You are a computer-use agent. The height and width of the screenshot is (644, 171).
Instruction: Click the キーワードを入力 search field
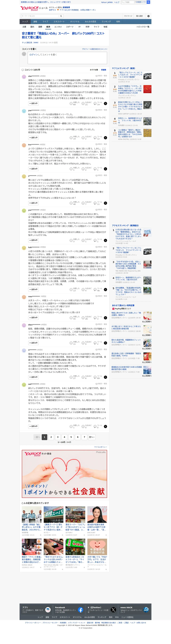tap(40, 16)
